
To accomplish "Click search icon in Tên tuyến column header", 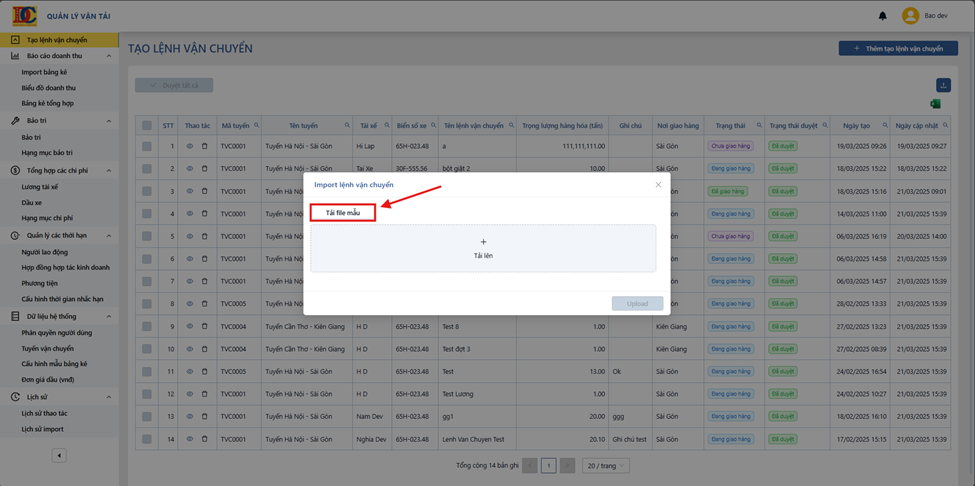I will (x=348, y=125).
